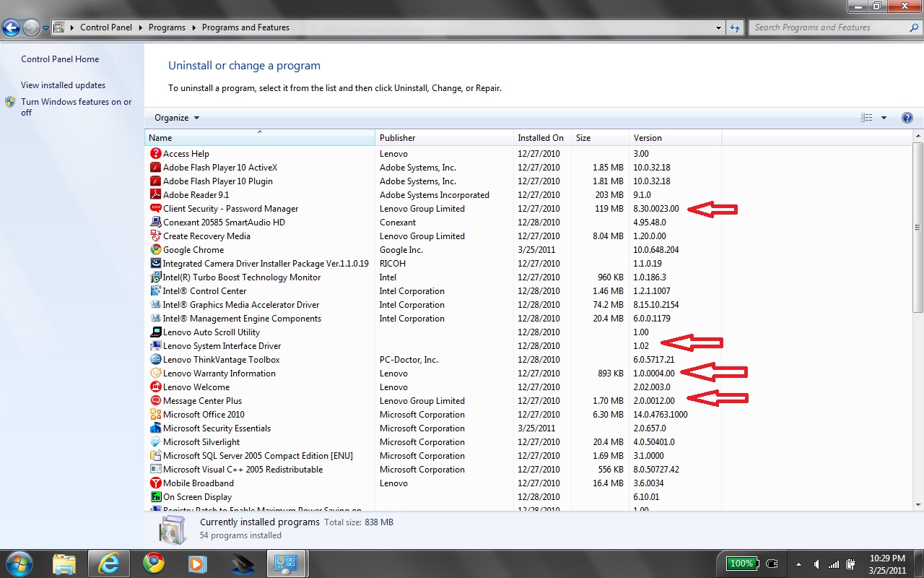Change view using the views button
The width and height of the screenshot is (924, 578).
[x=867, y=118]
